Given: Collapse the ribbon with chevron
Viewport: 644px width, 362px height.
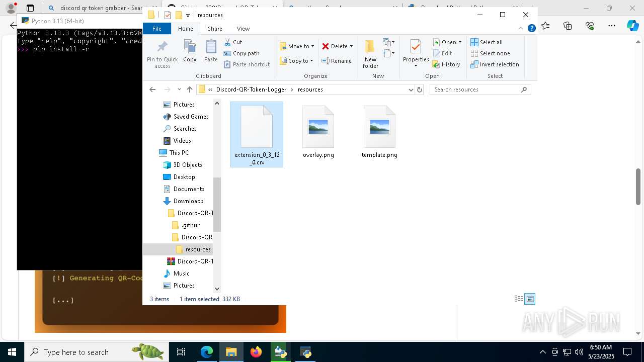Looking at the screenshot, I should click(521, 29).
